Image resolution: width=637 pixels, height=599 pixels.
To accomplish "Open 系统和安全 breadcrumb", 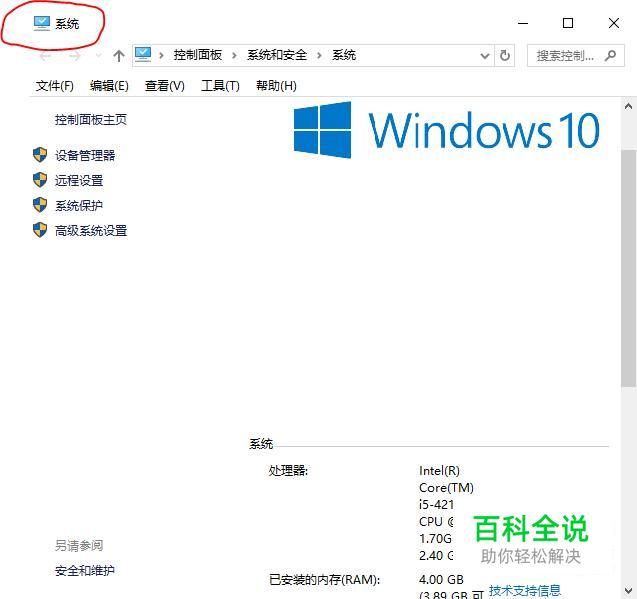I will pos(277,55).
